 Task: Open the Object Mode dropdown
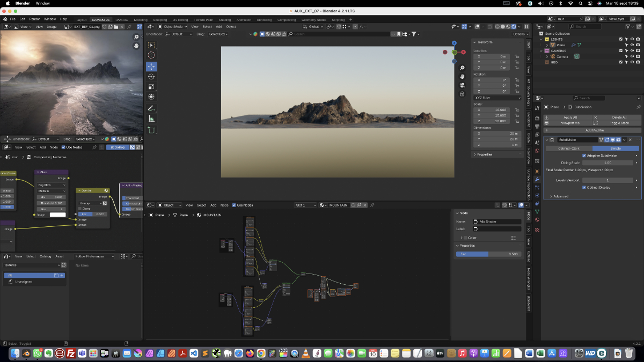point(172,26)
